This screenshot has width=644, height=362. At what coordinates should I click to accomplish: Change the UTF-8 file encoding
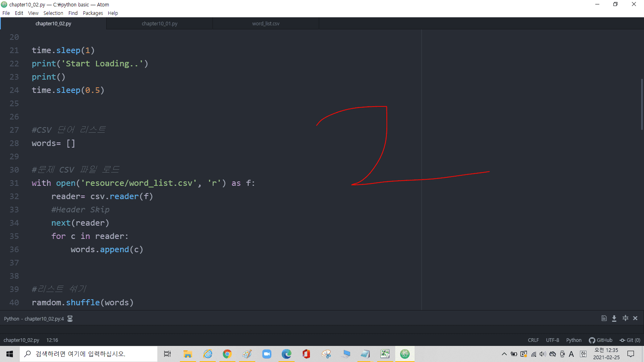[x=553, y=340]
